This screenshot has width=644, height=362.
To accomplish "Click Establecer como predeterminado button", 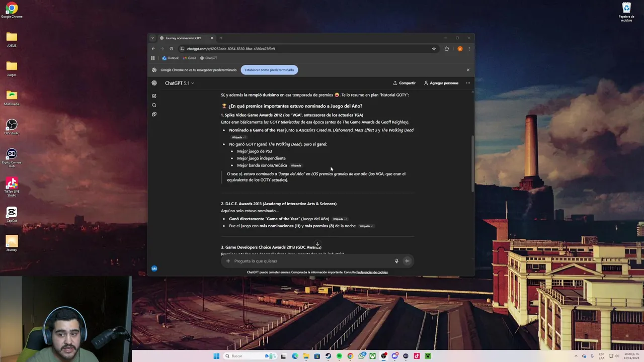I will (x=269, y=70).
